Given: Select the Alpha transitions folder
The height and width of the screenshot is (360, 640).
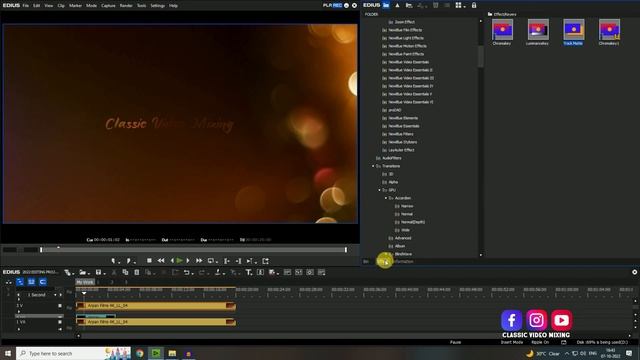Looking at the screenshot, I should (393, 182).
